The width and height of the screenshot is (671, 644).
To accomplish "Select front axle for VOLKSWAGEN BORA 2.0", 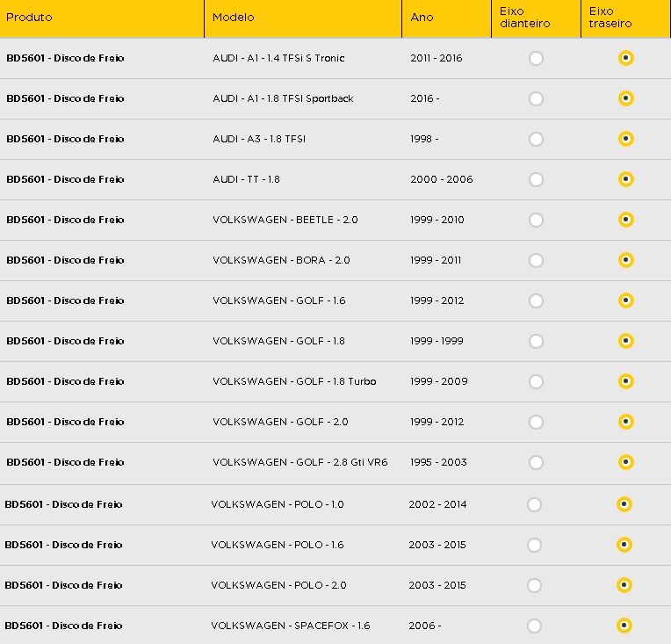I will tap(536, 260).
